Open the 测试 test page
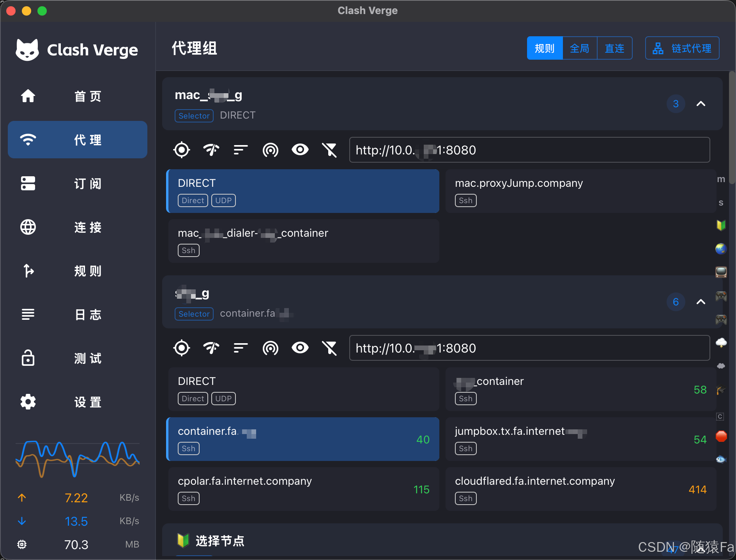 [x=78, y=358]
